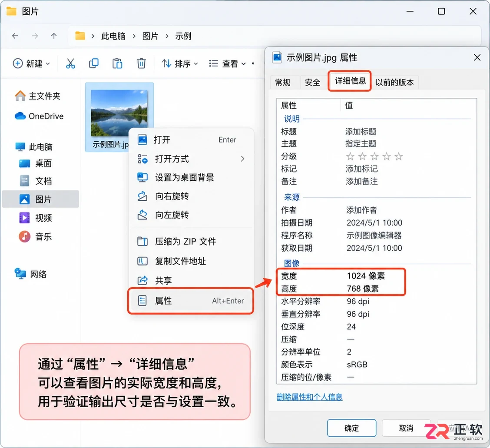The width and height of the screenshot is (490, 448).
Task: Click the 添加作者 value field
Action: (x=361, y=210)
